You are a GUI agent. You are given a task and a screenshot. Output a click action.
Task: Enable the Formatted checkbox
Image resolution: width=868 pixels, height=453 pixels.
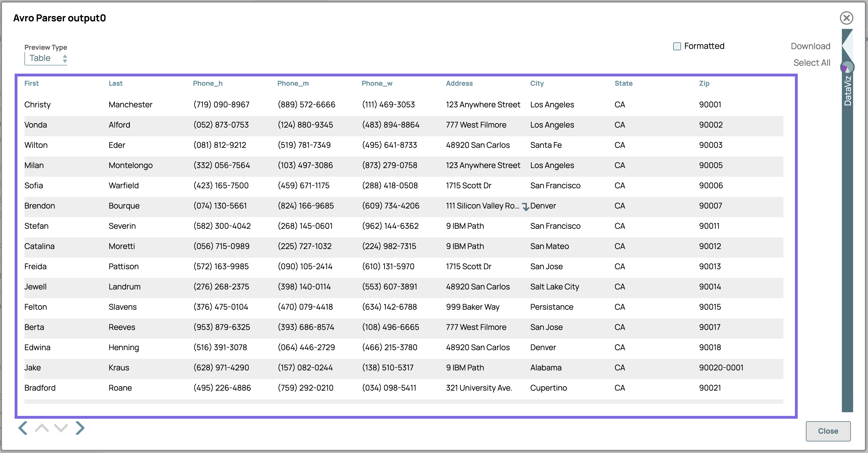click(x=677, y=46)
